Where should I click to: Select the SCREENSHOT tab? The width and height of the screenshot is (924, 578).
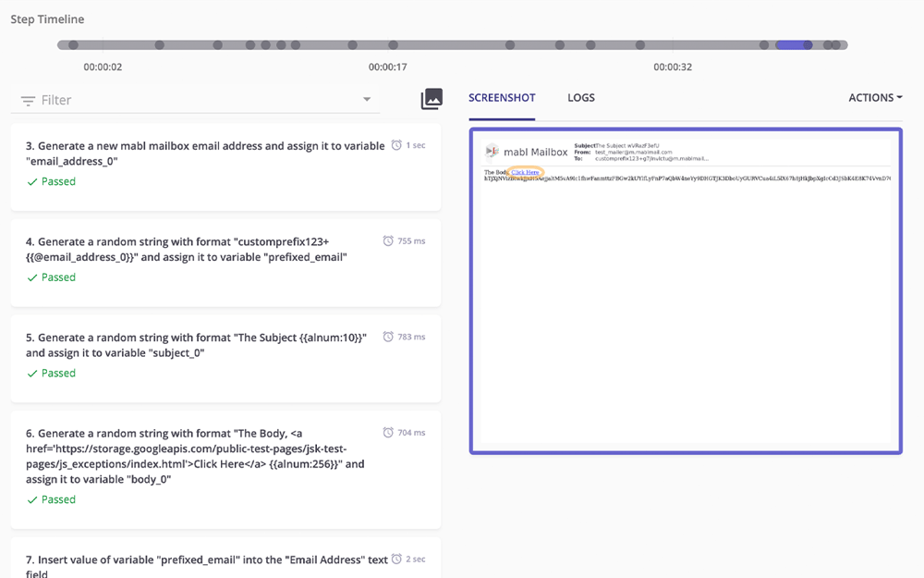click(502, 98)
